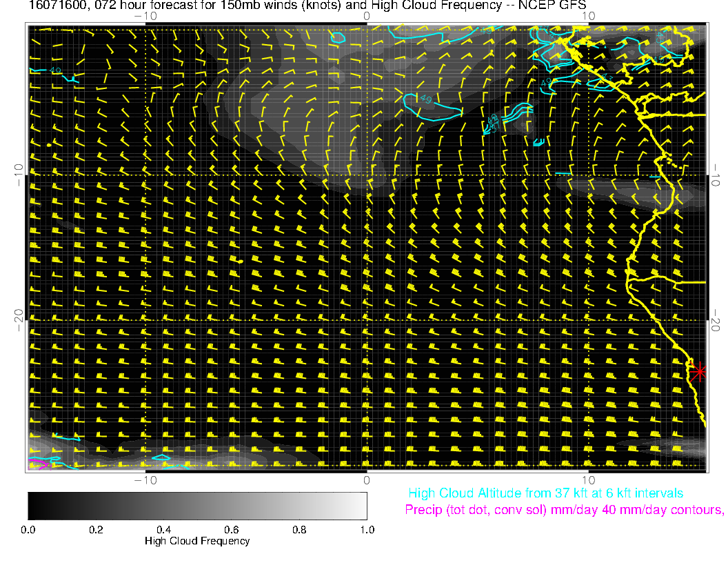Image resolution: width=728 pixels, height=563 pixels.
Task: Click the magenta 'Precip' legend text
Action: [564, 510]
